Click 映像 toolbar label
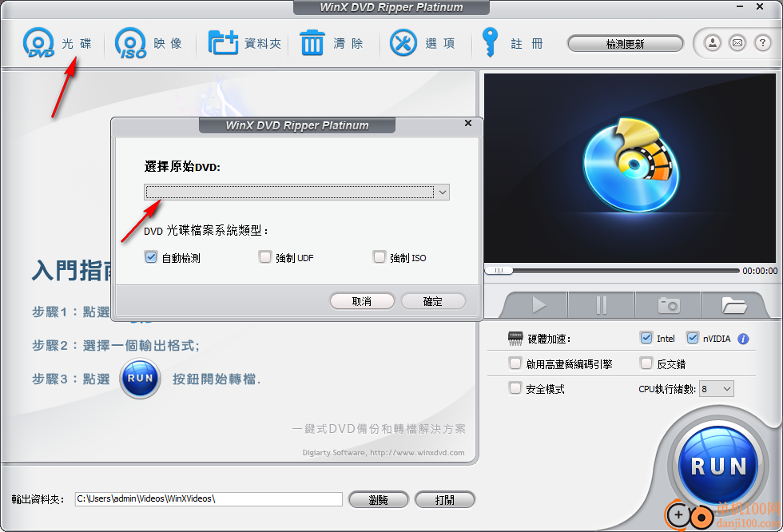The image size is (783, 532). point(168,44)
